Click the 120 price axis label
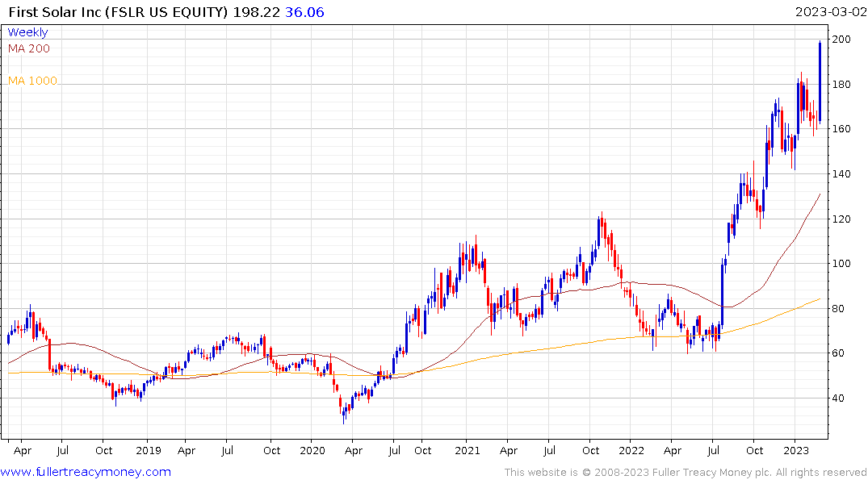This screenshot has width=868, height=484. (841, 219)
